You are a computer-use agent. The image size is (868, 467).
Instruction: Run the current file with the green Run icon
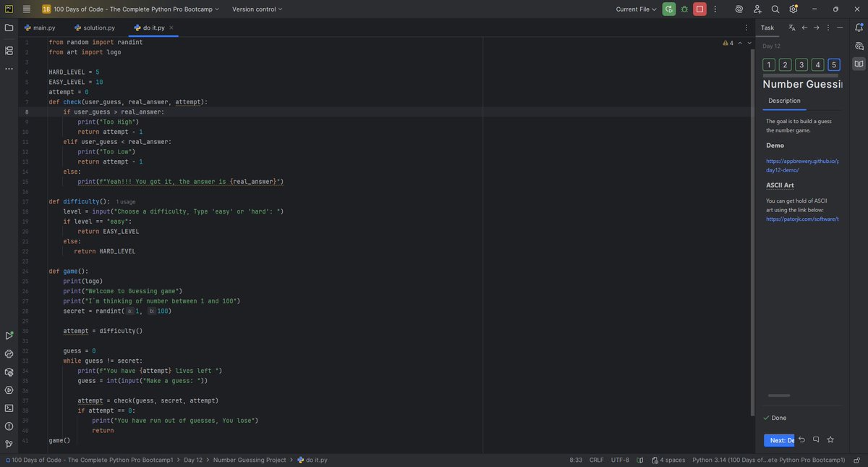[x=667, y=9]
